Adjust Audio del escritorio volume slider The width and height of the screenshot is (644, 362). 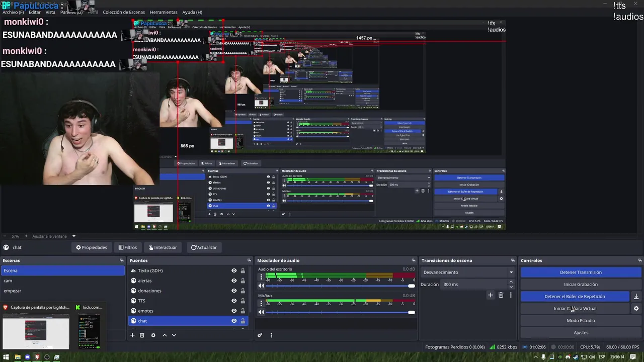tap(340, 286)
